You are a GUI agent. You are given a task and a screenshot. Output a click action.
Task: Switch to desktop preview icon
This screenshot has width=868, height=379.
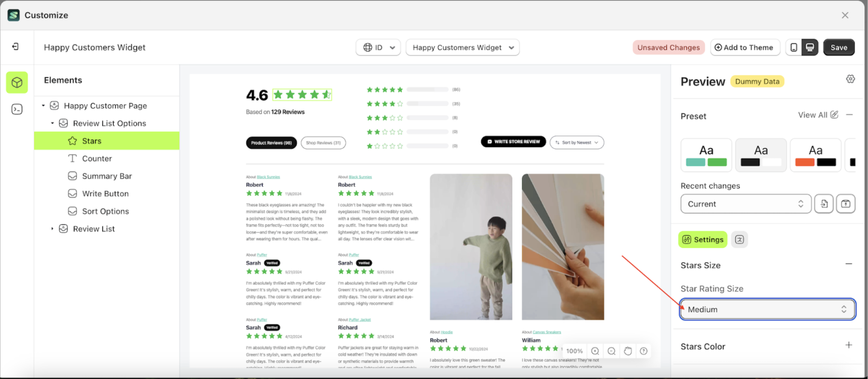[810, 47]
